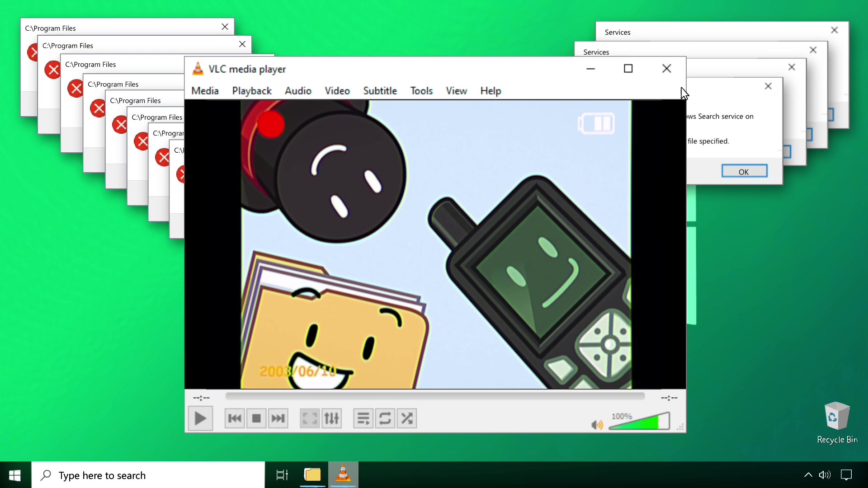Open File Explorer from the taskbar
Image resolution: width=868 pixels, height=488 pixels.
312,475
